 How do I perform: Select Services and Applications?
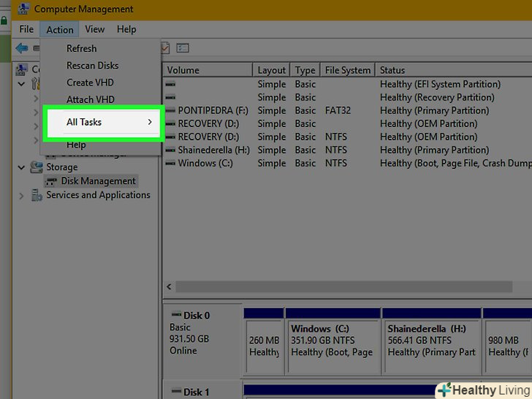[x=98, y=195]
